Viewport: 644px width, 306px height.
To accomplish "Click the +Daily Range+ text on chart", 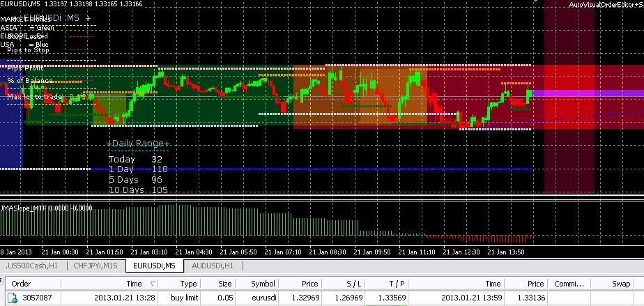I will click(x=138, y=144).
